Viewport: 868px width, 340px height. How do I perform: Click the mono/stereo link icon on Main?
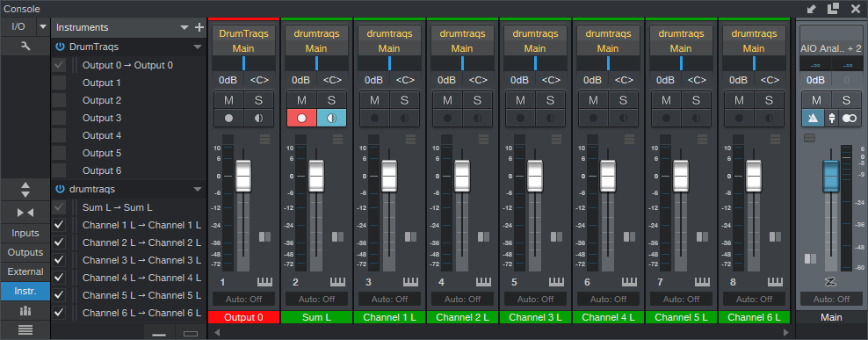point(850,118)
